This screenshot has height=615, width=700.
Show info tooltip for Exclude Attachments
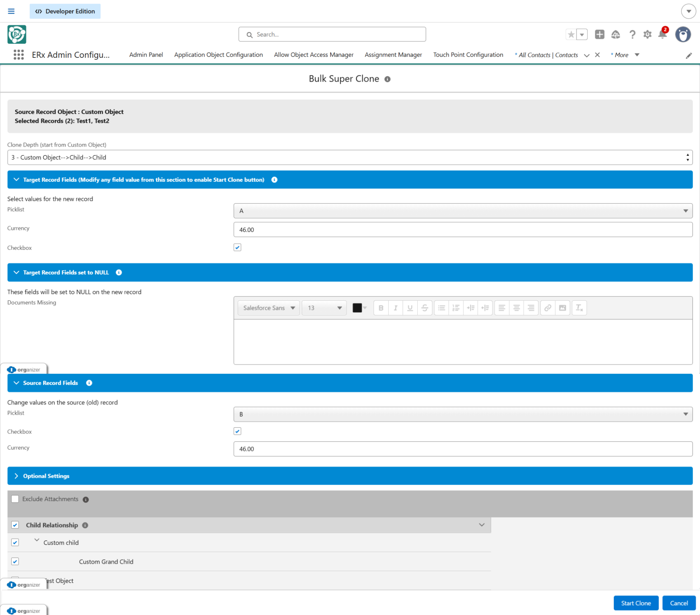coord(86,499)
